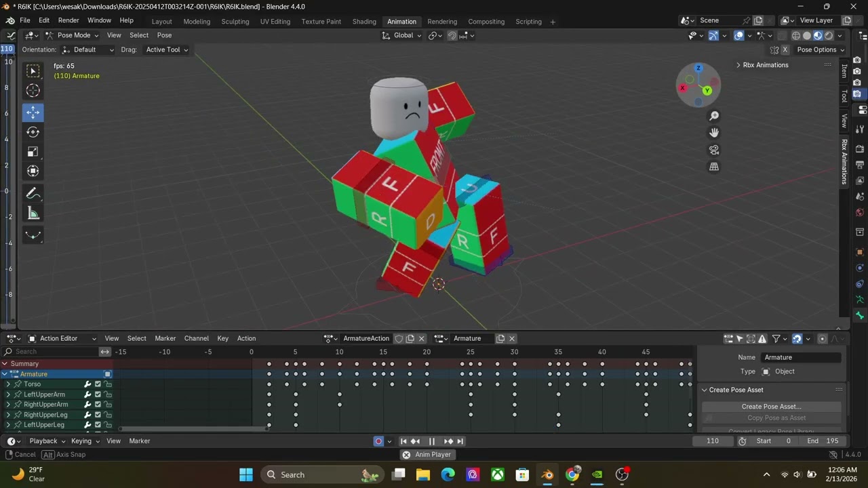Select the Measure ruler tool
868x488 pixels.
[x=33, y=213]
